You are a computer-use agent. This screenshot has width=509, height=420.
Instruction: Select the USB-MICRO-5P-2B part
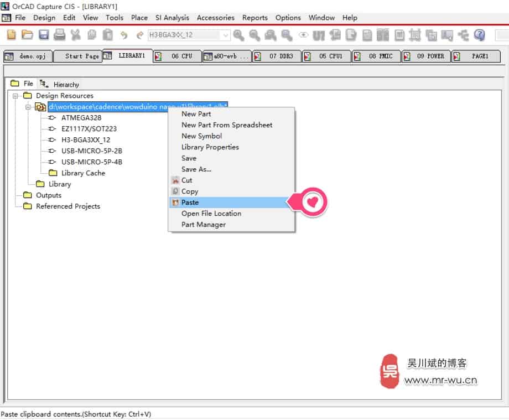pyautogui.click(x=92, y=151)
